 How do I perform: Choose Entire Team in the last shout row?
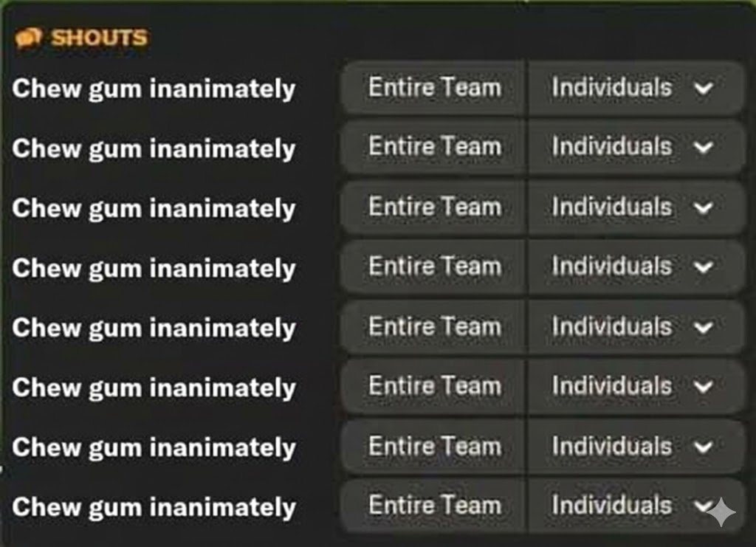(434, 506)
